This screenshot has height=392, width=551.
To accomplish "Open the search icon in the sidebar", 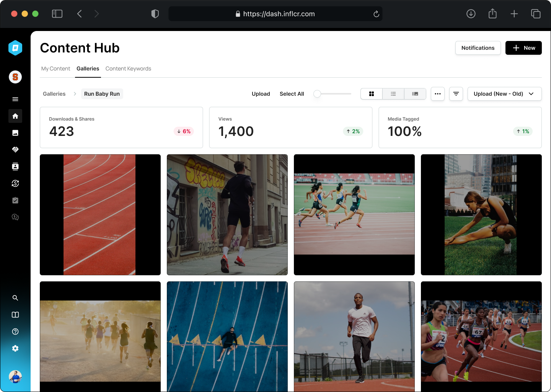I will coord(15,297).
